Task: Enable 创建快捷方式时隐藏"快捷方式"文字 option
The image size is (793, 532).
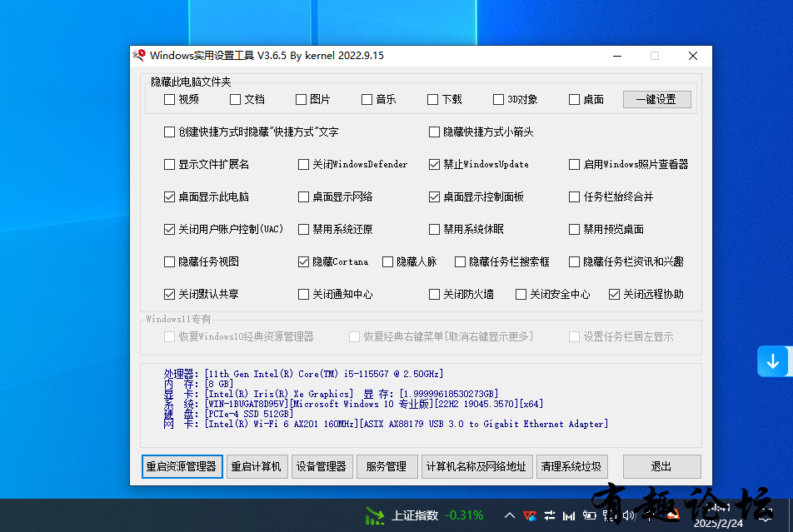Action: click(169, 132)
